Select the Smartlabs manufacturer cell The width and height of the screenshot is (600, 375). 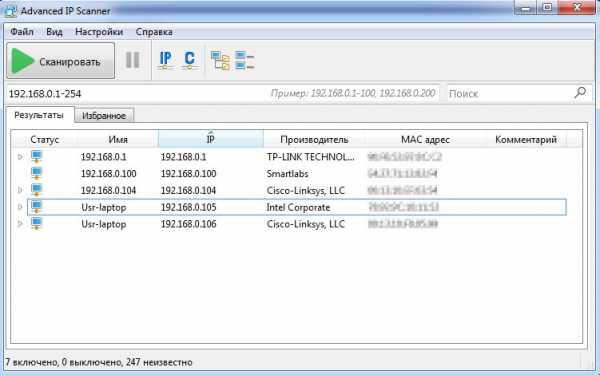287,174
